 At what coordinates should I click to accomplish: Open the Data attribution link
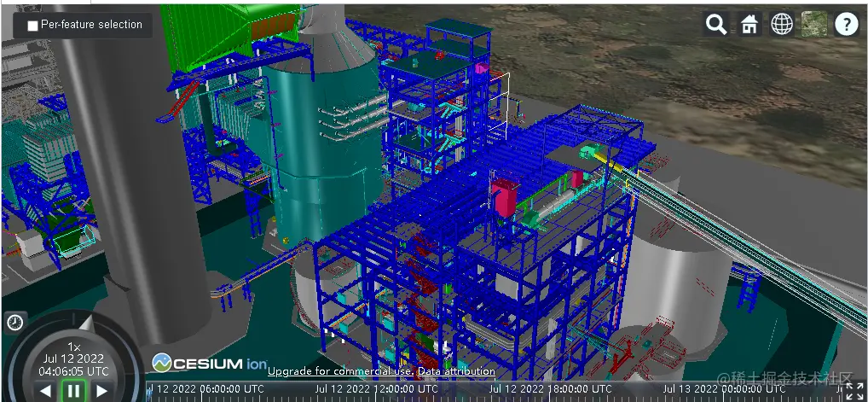coord(456,371)
